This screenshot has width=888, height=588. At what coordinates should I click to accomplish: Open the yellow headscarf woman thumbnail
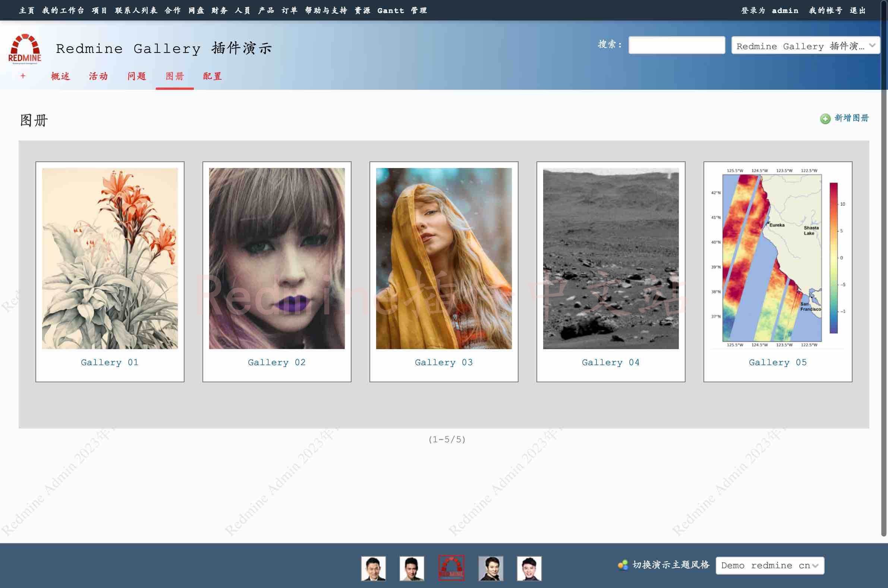(x=444, y=258)
